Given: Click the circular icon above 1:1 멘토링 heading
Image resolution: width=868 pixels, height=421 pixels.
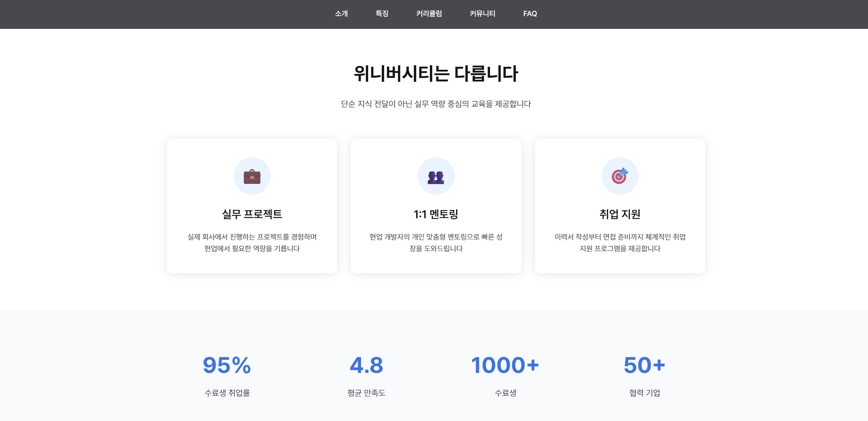Looking at the screenshot, I should 436,176.
